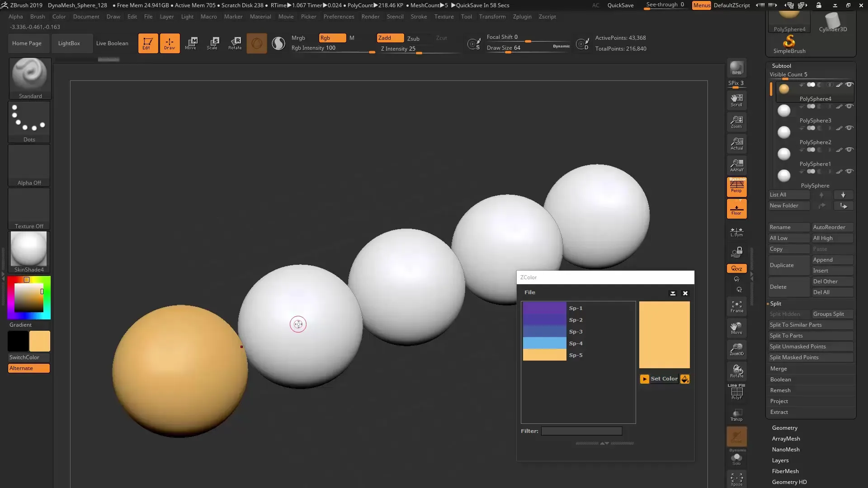Select the Sp-1 purple color swatch
The width and height of the screenshot is (868, 488).
click(544, 308)
